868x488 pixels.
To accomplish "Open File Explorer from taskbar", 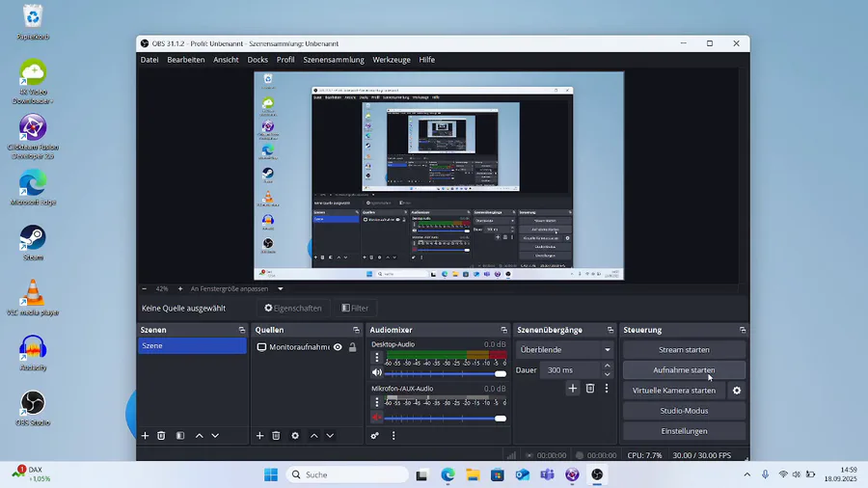I will click(473, 474).
